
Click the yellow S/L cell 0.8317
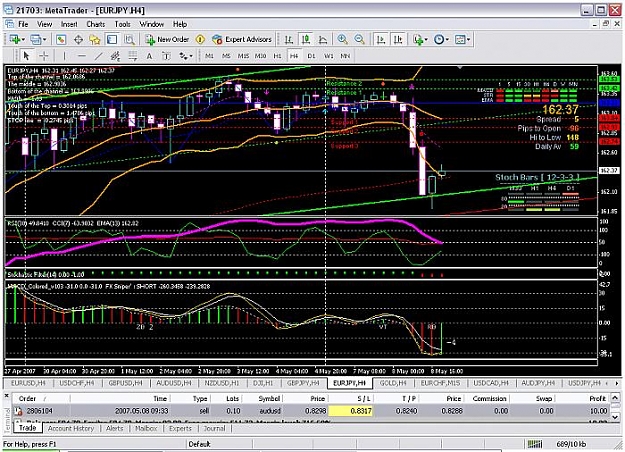pos(350,411)
